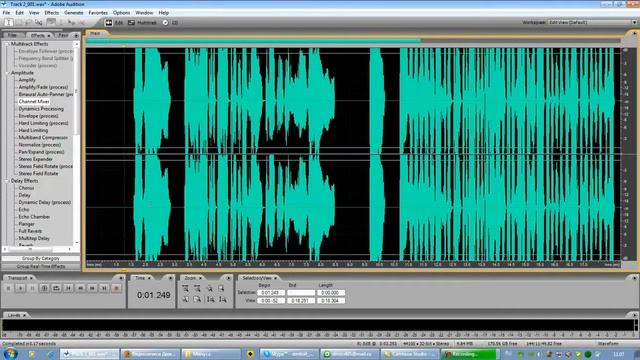Image resolution: width=640 pixels, height=360 pixels.
Task: Switch to the Favorites panel tab
Action: (x=64, y=36)
